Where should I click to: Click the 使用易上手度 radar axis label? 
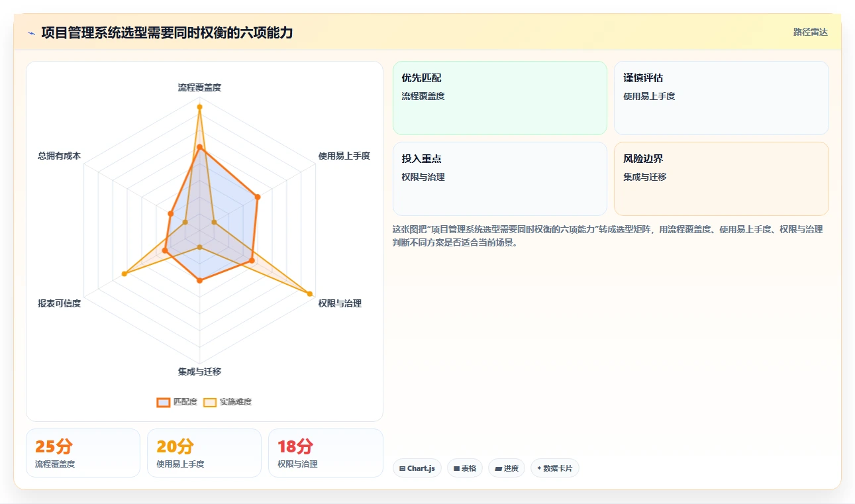344,156
